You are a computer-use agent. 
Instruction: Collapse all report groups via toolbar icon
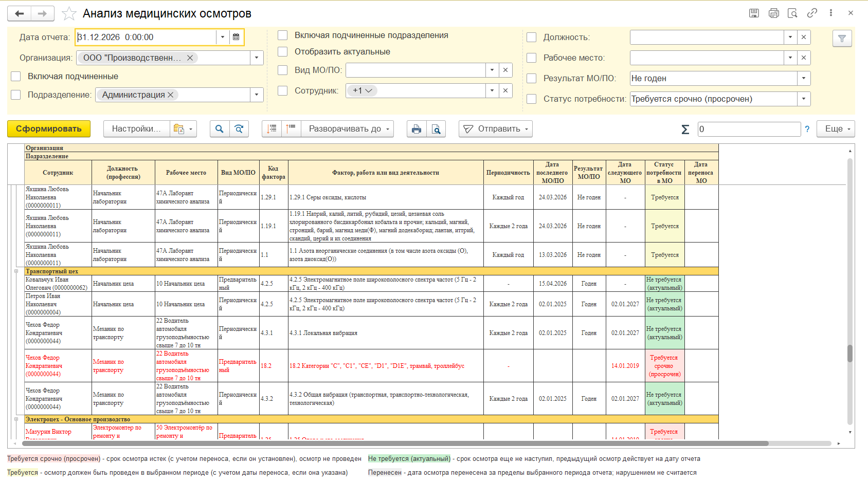(x=272, y=129)
